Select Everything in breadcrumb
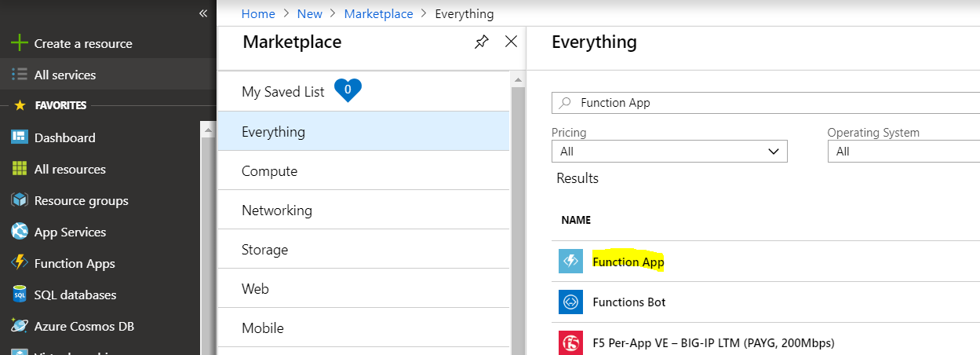The width and height of the screenshot is (980, 355). pyautogui.click(x=464, y=13)
